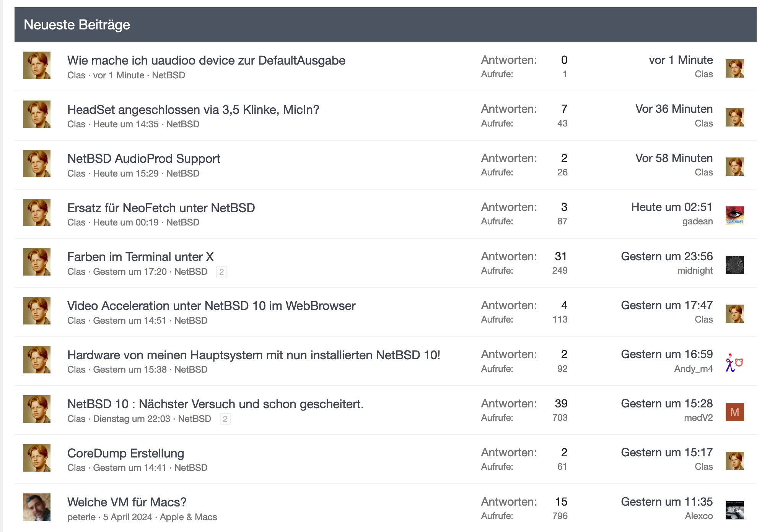This screenshot has width=762, height=532.
Task: Open thread 'Welche VM für Macs?'
Action: pyautogui.click(x=127, y=502)
